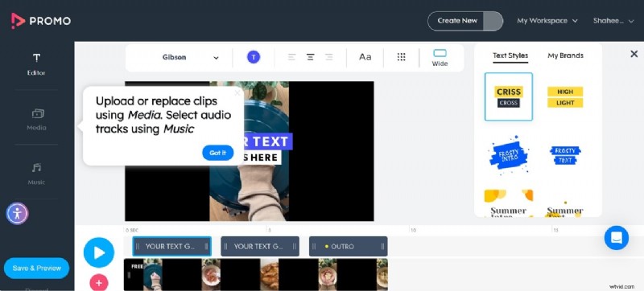This screenshot has width=644, height=291.
Task: Choose the Summer Intro text style
Action: tap(509, 203)
